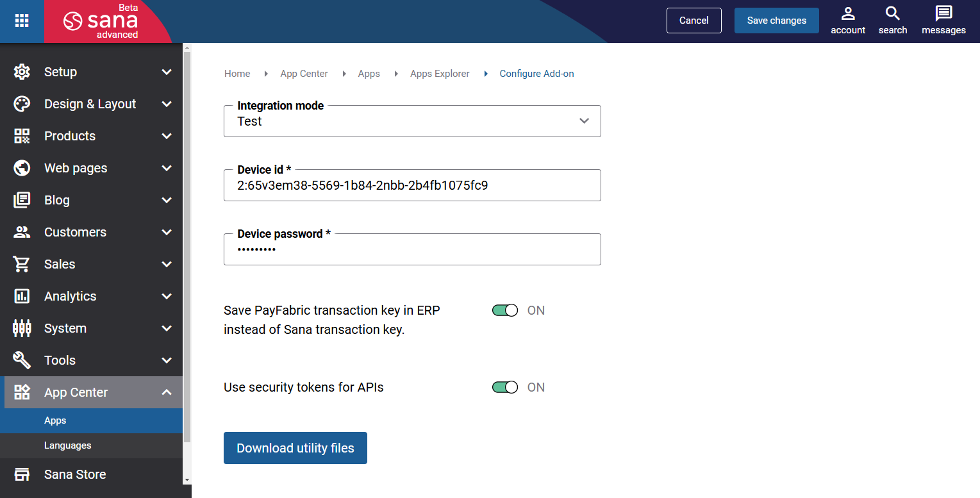
Task: Open the messages icon
Action: 943,13
